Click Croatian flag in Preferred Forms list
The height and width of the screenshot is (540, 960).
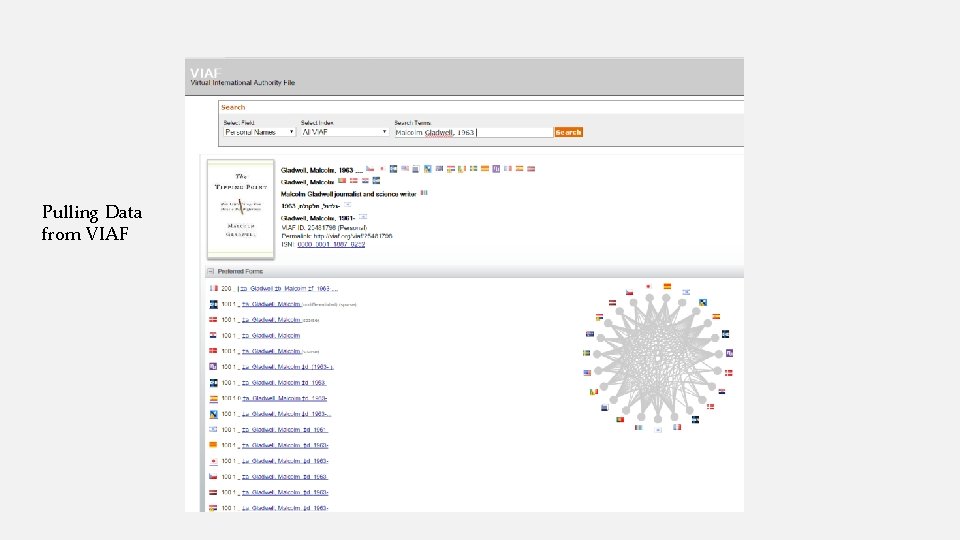(x=213, y=336)
